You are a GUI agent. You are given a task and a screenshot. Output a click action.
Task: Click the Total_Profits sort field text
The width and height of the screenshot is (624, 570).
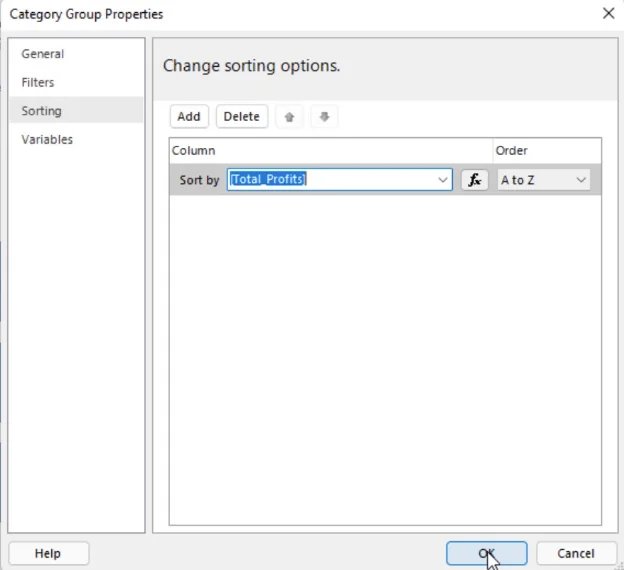[x=268, y=179]
